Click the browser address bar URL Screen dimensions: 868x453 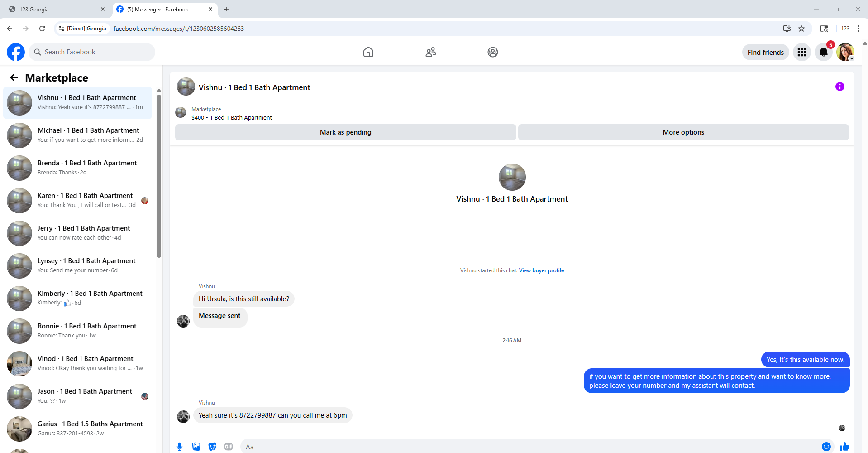tap(179, 29)
